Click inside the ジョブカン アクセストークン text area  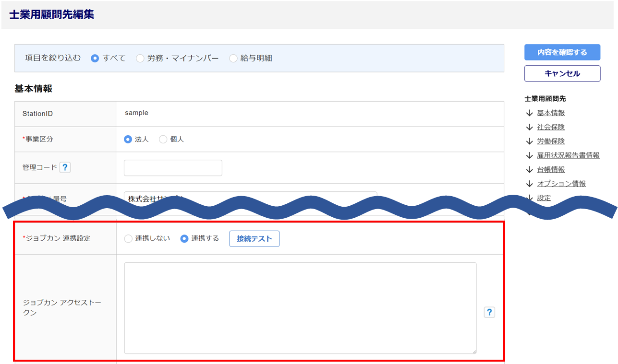click(x=300, y=307)
